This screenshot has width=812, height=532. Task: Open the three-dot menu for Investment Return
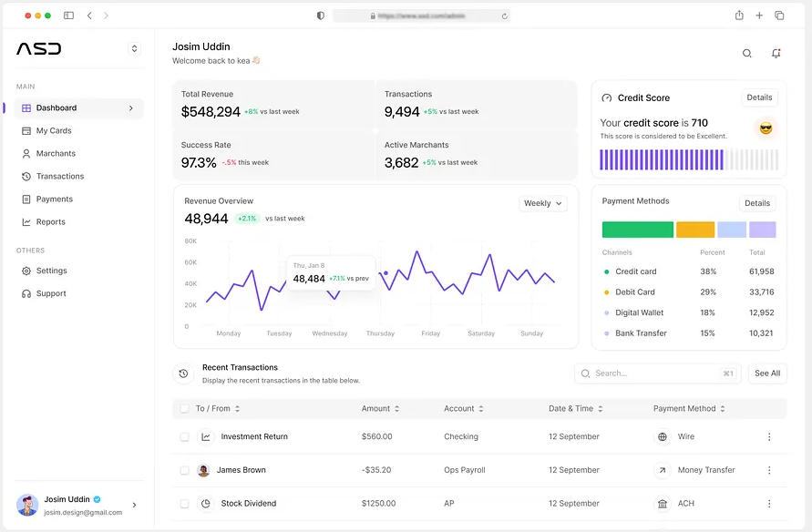click(769, 437)
